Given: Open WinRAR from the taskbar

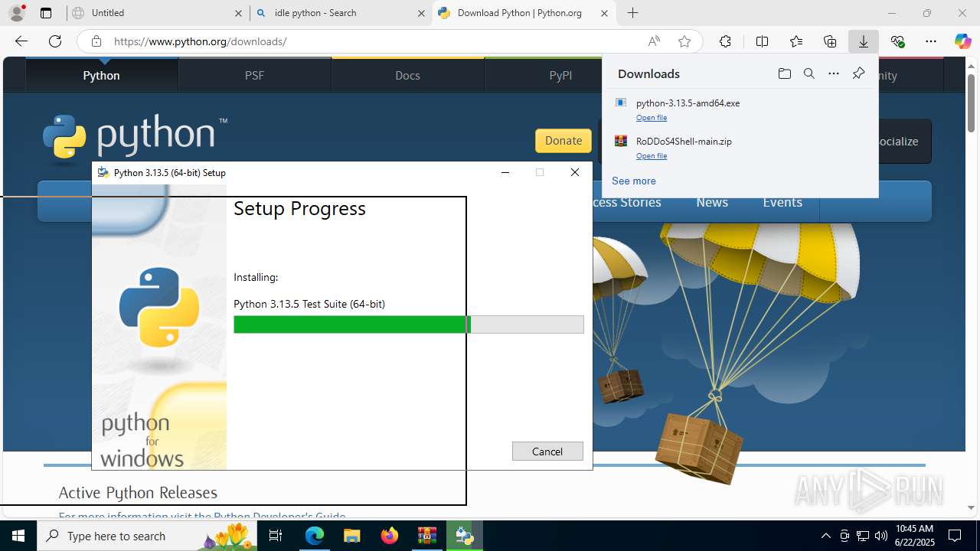Looking at the screenshot, I should [426, 536].
